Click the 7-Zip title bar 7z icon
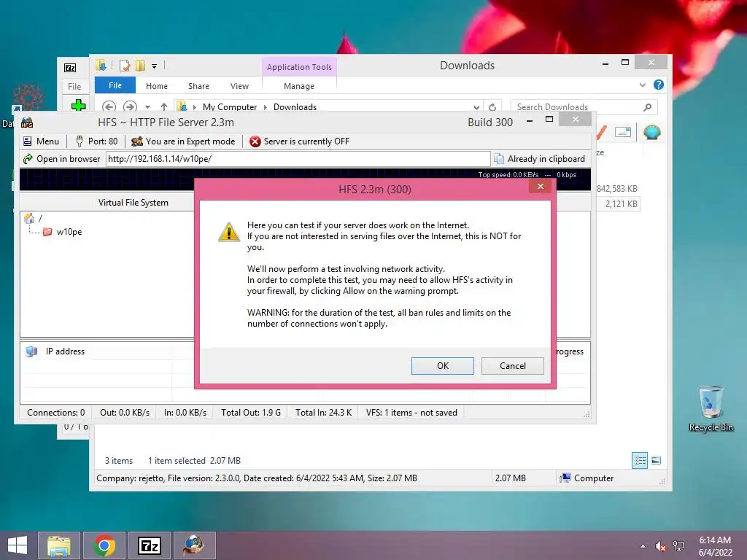Screen dimensions: 747x560 tap(70, 68)
